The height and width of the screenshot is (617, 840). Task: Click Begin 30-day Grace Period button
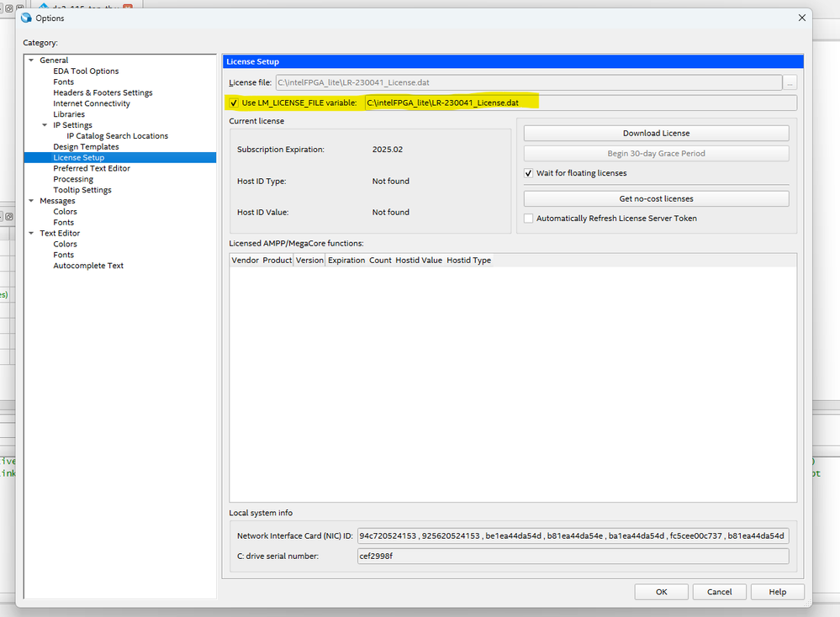[x=656, y=154]
